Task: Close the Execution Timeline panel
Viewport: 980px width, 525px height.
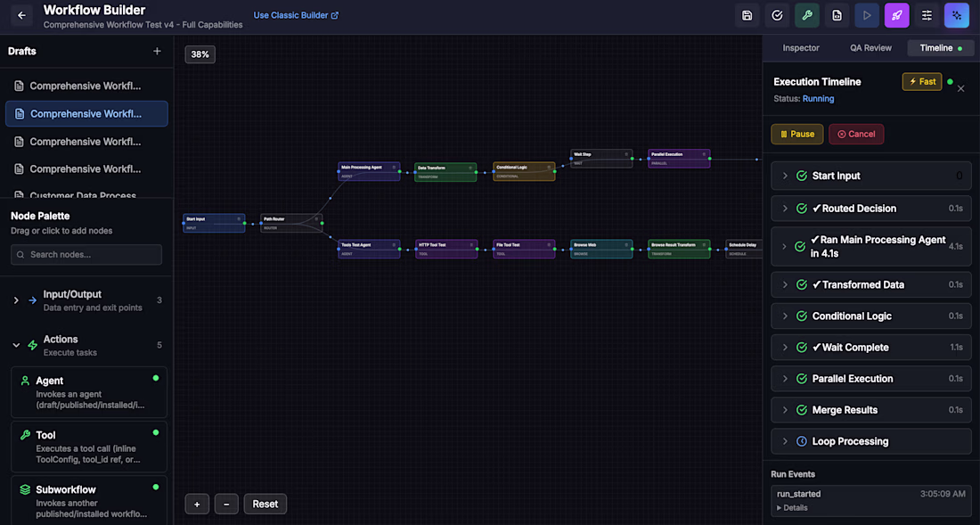Action: 961,89
